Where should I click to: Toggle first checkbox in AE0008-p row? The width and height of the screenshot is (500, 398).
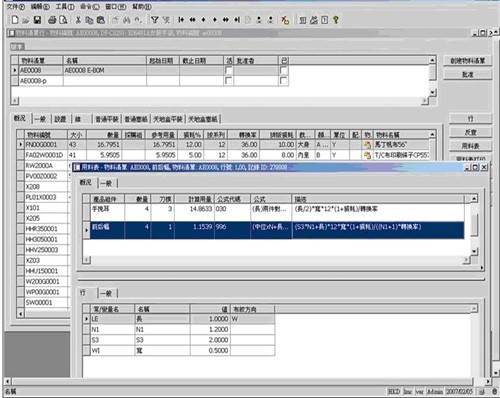pos(229,81)
